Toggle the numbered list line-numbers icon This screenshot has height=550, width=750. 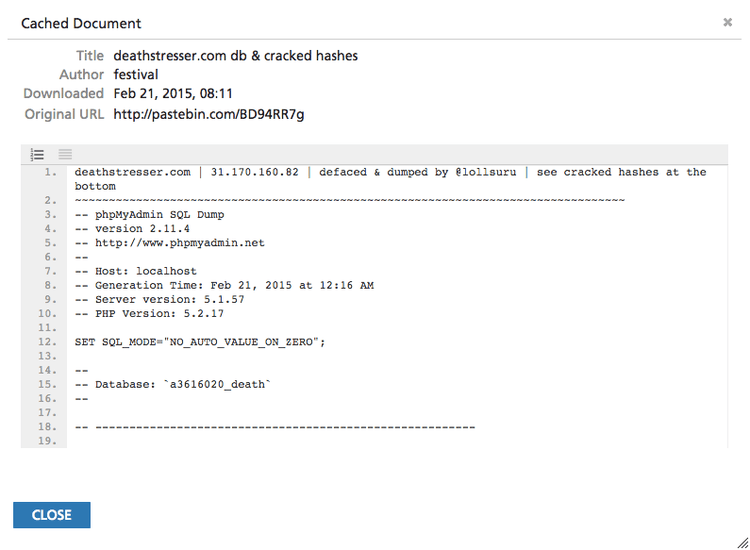[37, 154]
